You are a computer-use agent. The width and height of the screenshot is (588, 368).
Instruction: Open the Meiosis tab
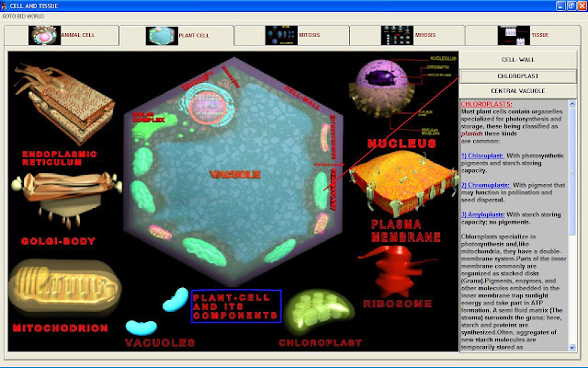click(408, 35)
